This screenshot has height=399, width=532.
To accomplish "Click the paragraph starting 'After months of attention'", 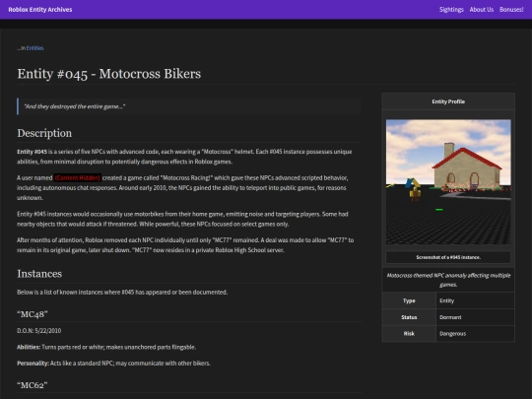I will tap(185, 245).
